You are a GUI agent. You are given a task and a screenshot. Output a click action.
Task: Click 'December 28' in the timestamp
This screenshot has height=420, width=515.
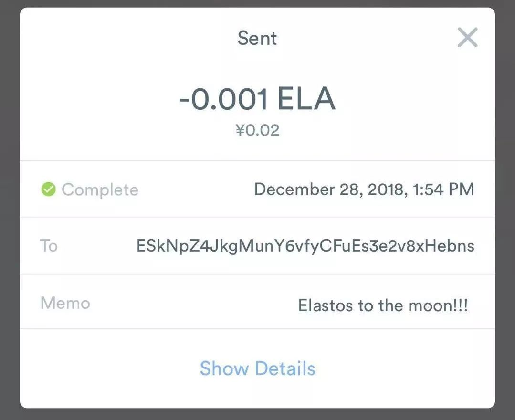point(309,189)
